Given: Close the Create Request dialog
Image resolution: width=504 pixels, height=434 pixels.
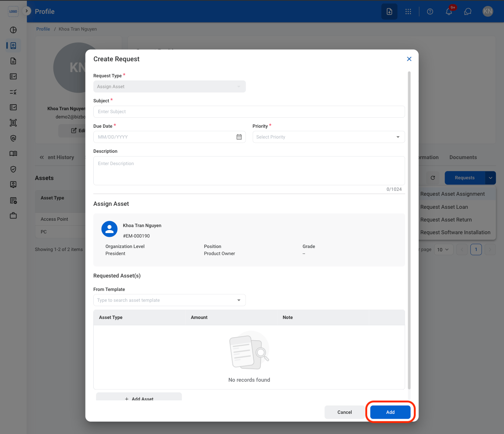Looking at the screenshot, I should coord(409,59).
